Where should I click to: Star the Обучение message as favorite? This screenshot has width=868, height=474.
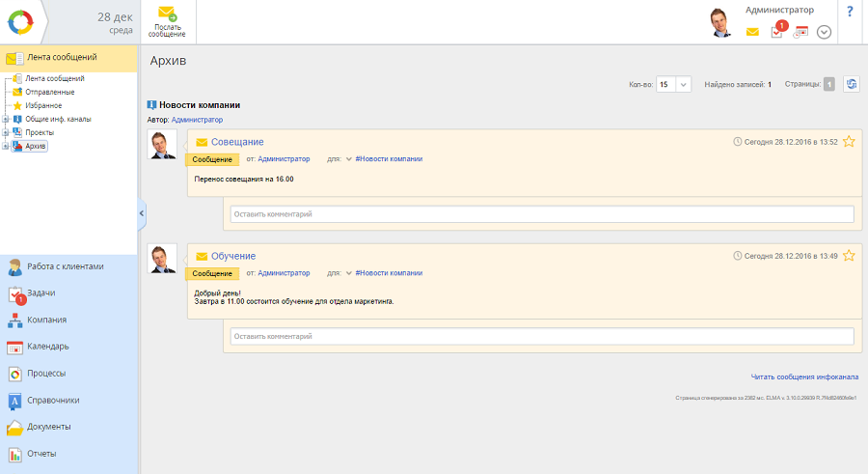(849, 256)
